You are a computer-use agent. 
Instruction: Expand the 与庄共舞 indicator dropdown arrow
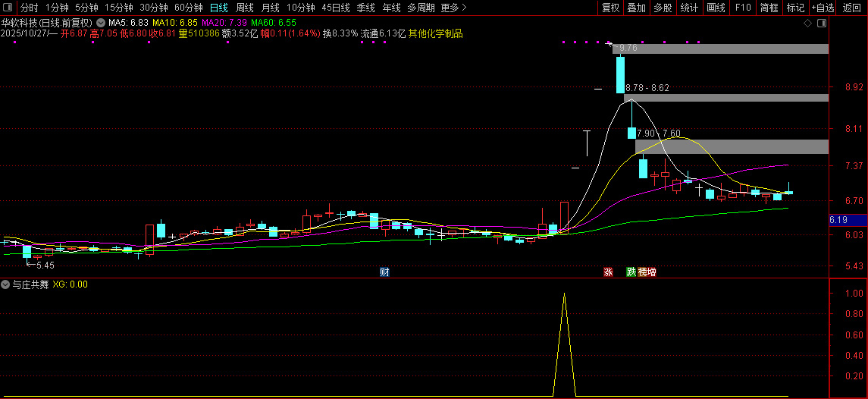[5, 284]
